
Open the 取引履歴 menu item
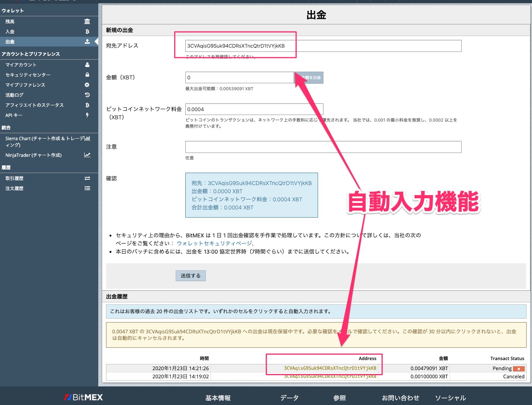(15, 178)
